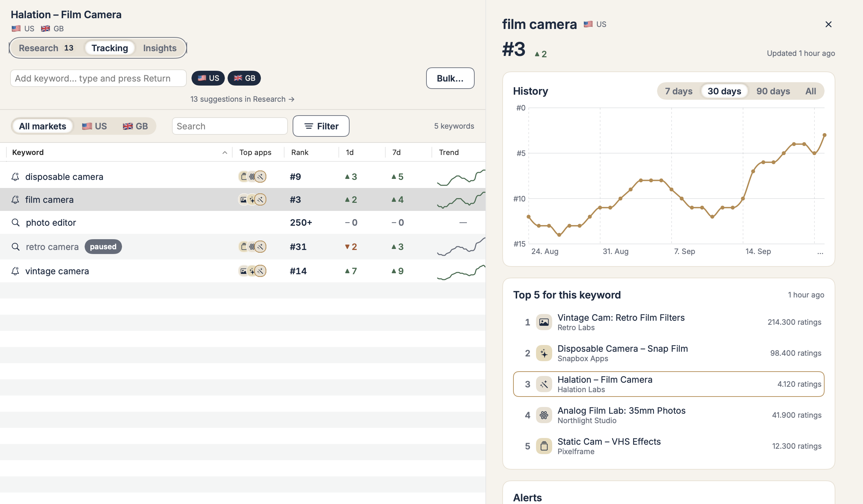Open Static Cam – VHS Effects entry
Image resolution: width=863 pixels, height=504 pixels.
tap(668, 446)
